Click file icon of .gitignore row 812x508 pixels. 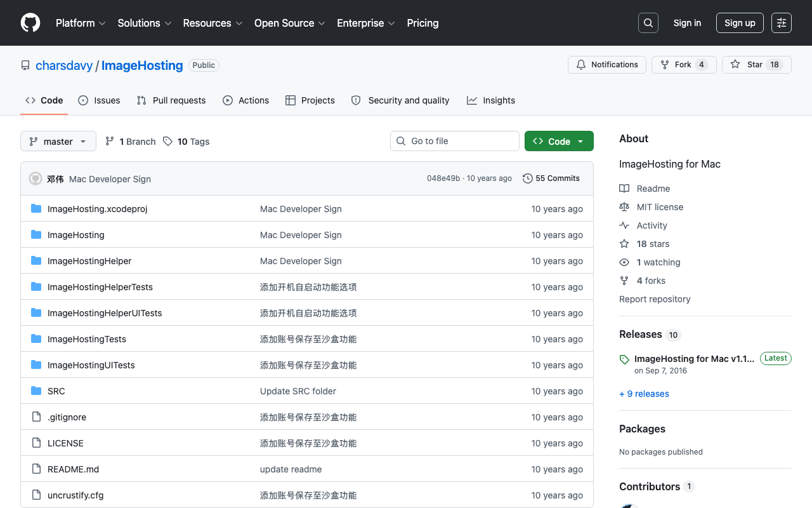tap(36, 417)
